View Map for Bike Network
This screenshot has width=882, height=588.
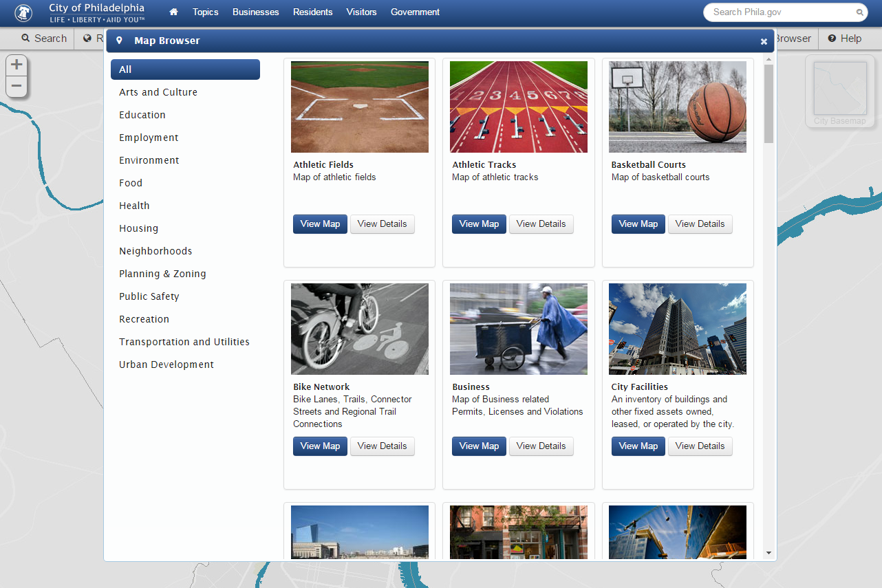pos(320,446)
